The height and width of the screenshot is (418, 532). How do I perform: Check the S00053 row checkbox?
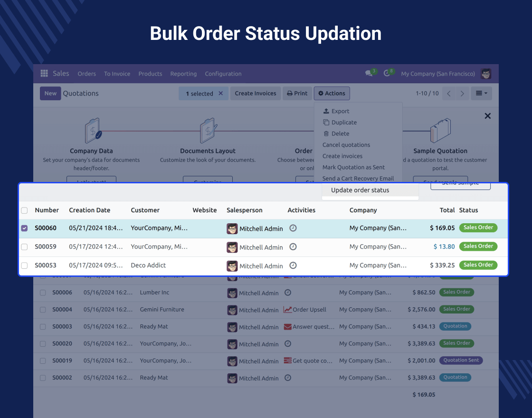[24, 266]
